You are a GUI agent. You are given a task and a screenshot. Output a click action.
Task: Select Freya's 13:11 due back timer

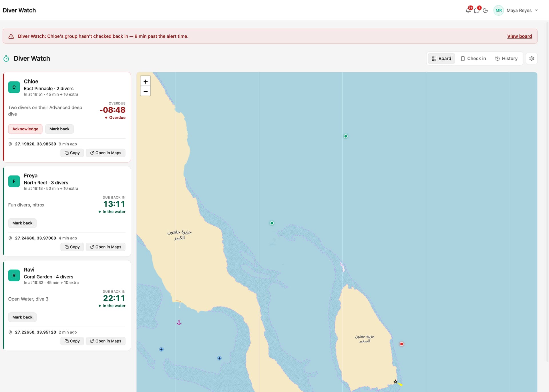click(x=114, y=204)
